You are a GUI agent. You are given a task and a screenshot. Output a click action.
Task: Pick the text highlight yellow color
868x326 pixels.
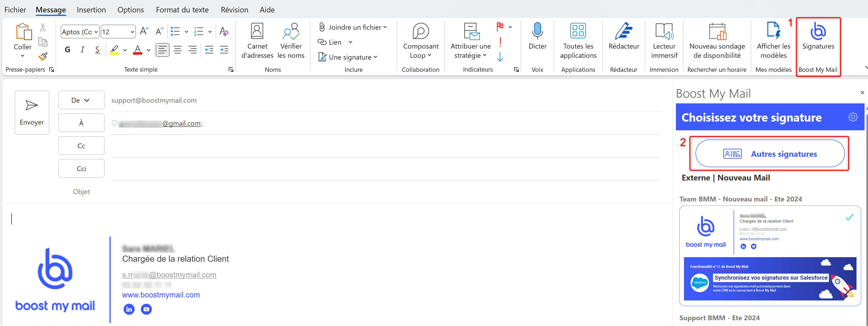tap(114, 50)
